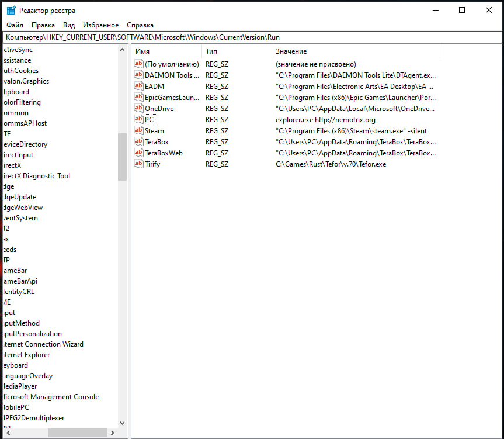
Task: Open the Файл menu
Action: point(15,25)
